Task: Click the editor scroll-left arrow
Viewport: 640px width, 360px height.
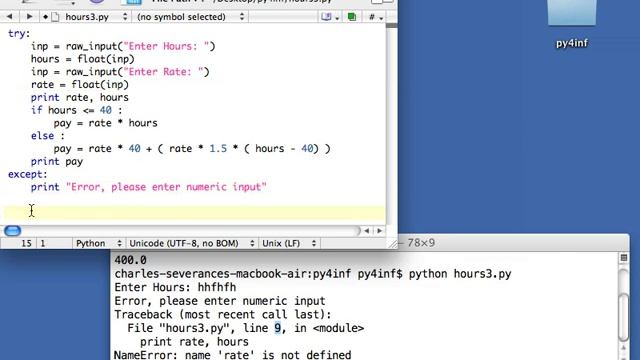Action: point(367,231)
